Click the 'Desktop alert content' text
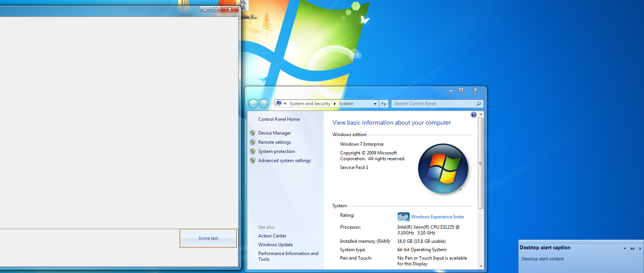The width and height of the screenshot is (644, 273). click(x=542, y=259)
